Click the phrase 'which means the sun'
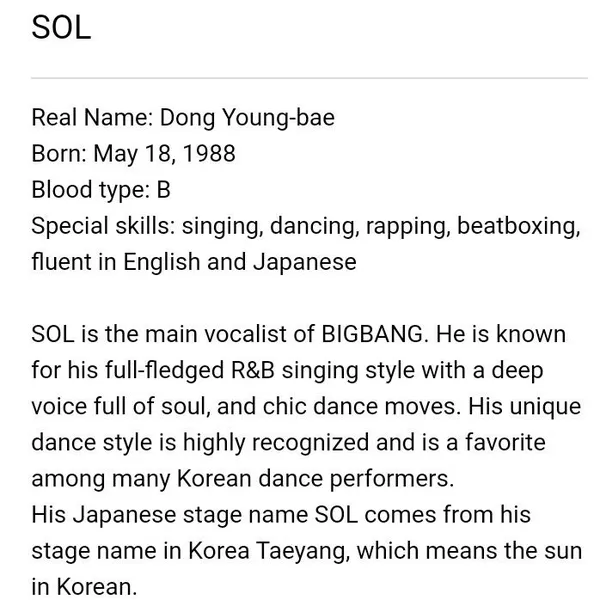The width and height of the screenshot is (600, 600). tap(469, 551)
